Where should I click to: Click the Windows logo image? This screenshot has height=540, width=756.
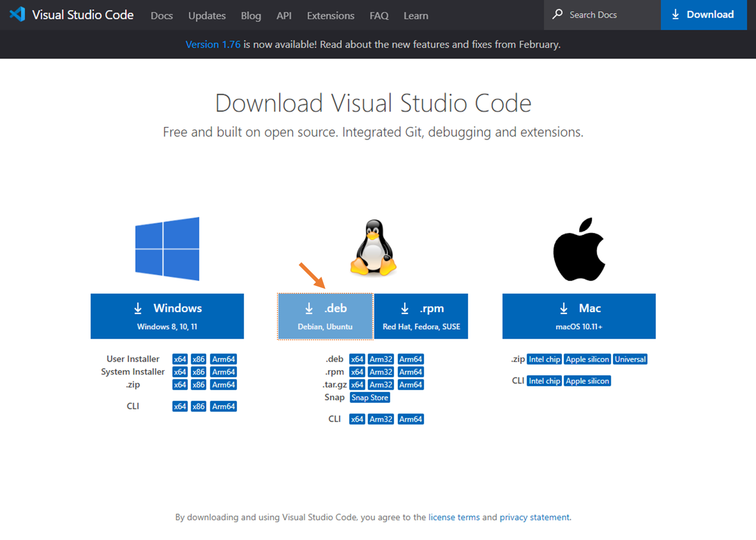point(167,249)
